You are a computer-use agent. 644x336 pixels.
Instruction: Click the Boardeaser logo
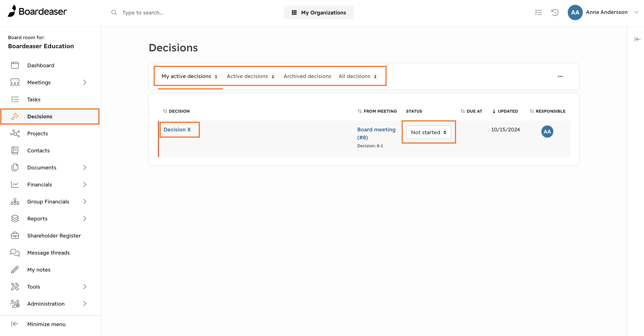(x=37, y=11)
